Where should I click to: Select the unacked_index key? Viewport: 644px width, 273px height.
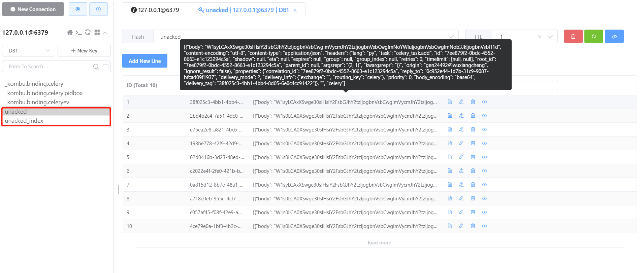point(56,121)
